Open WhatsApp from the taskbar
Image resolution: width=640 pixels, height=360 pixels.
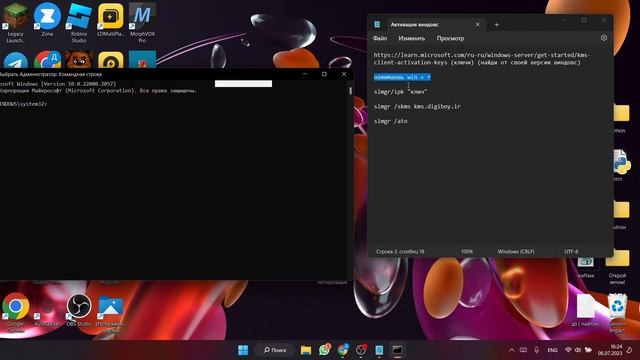[x=324, y=350]
